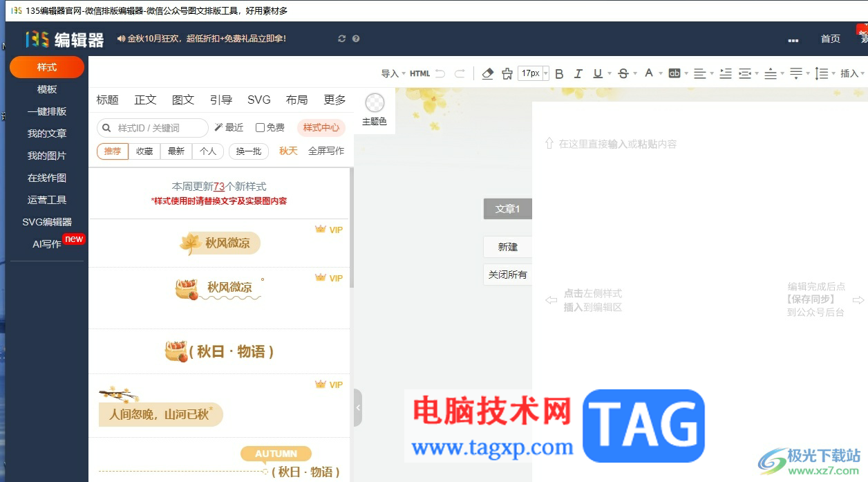The height and width of the screenshot is (482, 868).
Task: Click the 样式ID / 关键词 search field
Action: click(153, 128)
